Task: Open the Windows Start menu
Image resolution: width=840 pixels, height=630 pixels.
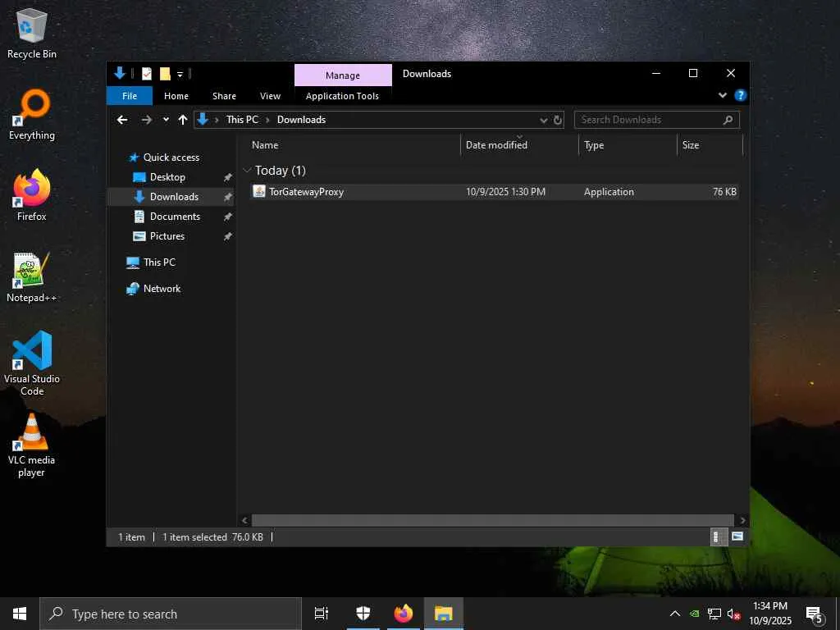Action: (x=20, y=614)
